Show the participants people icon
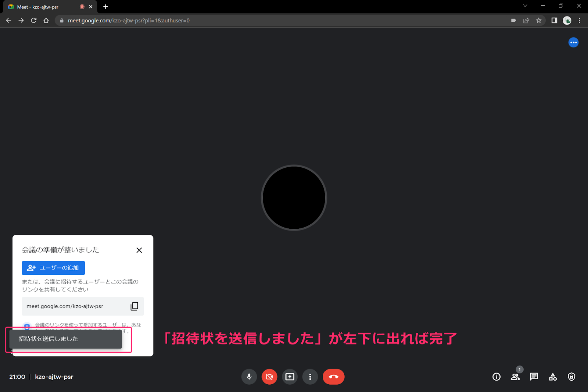 [x=515, y=377]
